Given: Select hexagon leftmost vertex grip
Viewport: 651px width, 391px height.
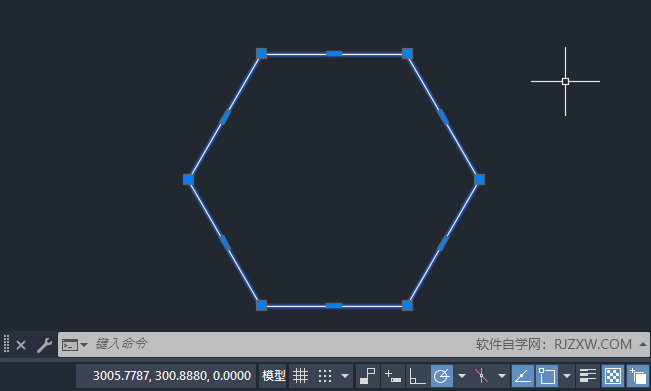Looking at the screenshot, I should point(188,179).
